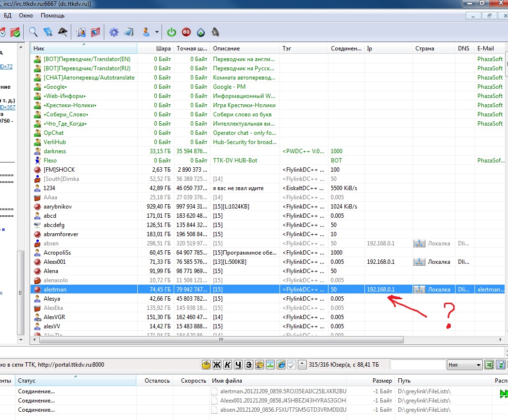The height and width of the screenshot is (420, 508).
Task: Open the emoticon smiley picker
Action: pos(206,365)
